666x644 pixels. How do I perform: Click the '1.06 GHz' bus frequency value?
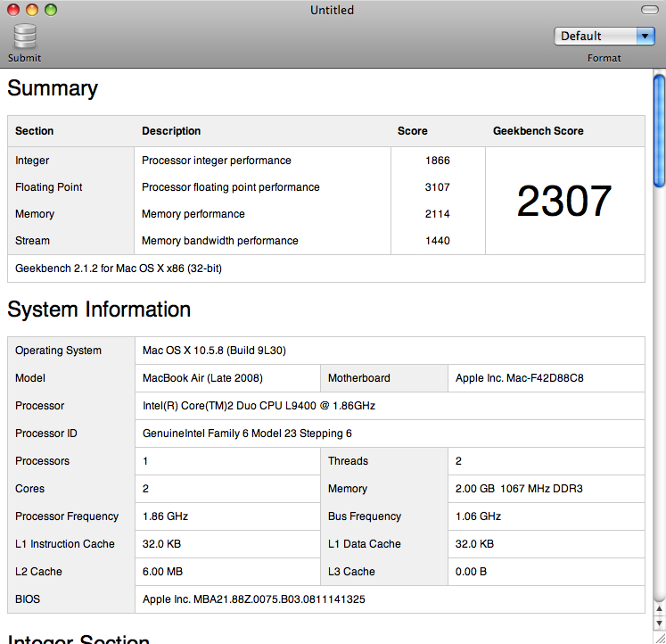point(478,516)
